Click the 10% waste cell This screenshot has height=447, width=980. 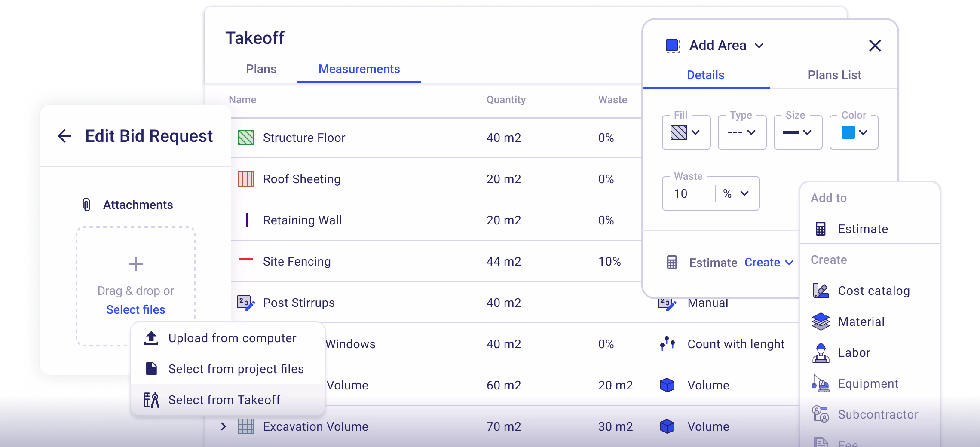(x=609, y=261)
